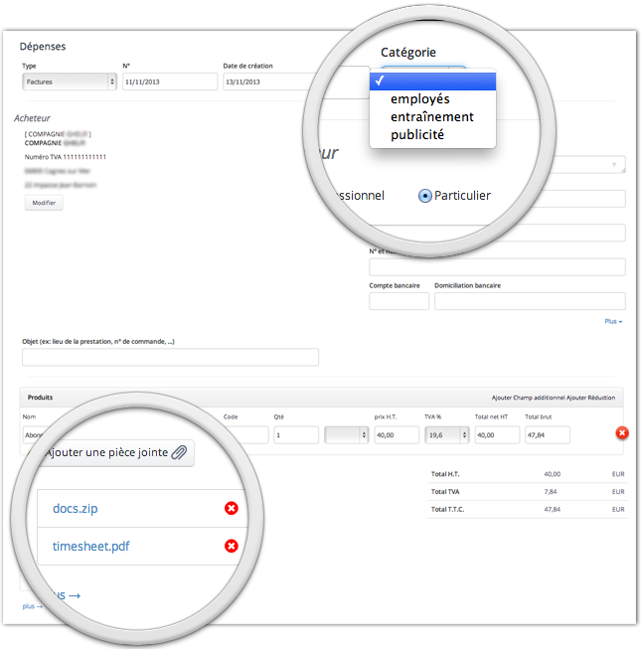Screen dimensions: 644x649
Task: Open the TVA % dropdown showing 19,6
Action: click(x=446, y=435)
